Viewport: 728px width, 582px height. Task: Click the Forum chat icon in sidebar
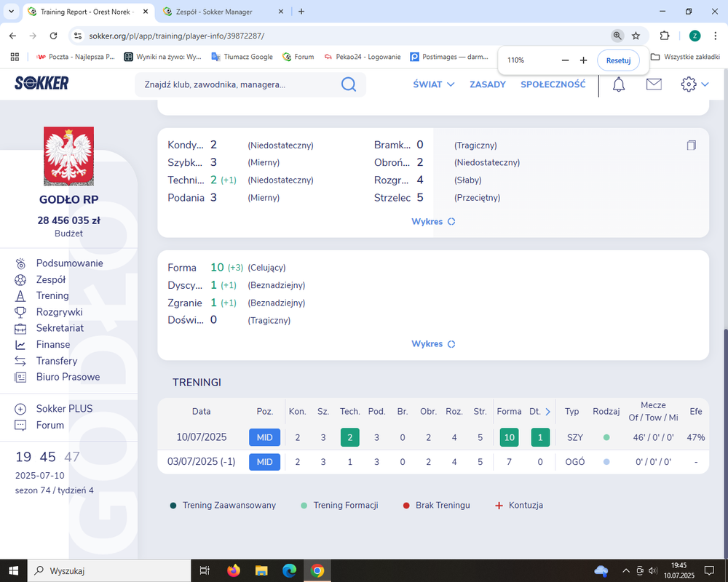20,425
